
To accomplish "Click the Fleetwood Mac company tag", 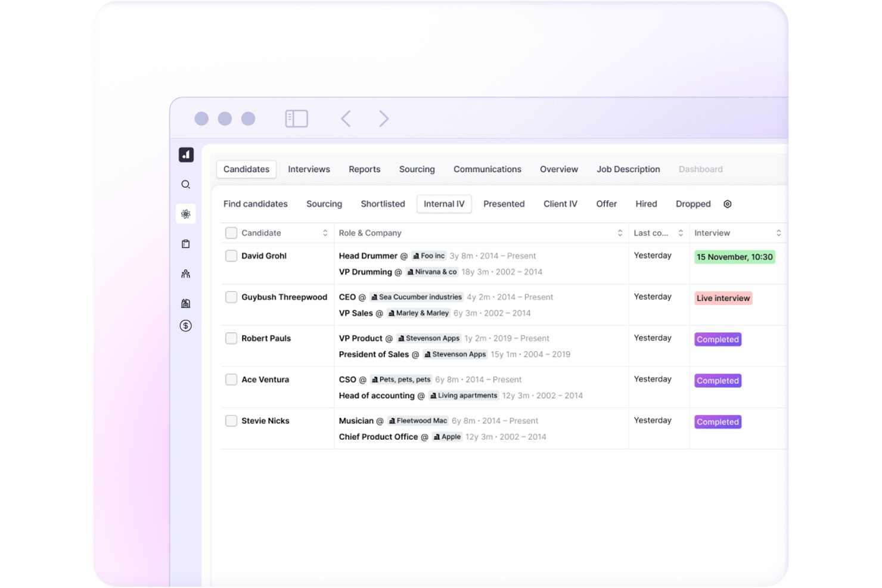I will coord(417,421).
